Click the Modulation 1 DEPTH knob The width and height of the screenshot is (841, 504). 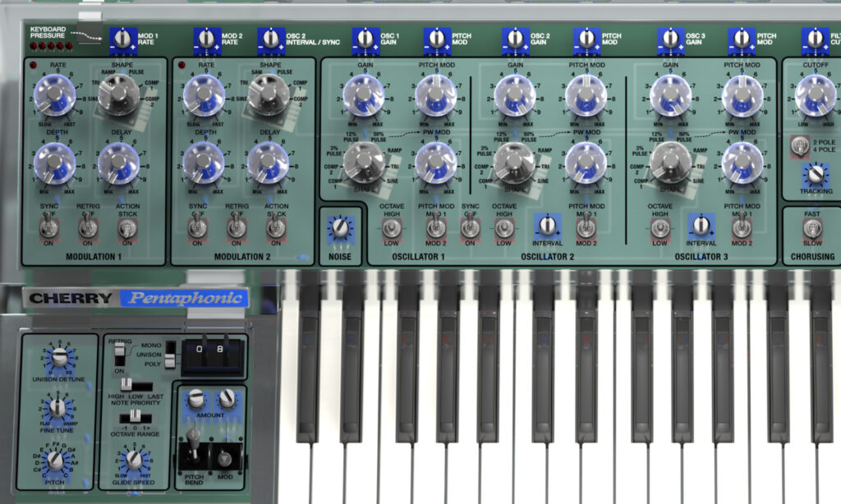(55, 163)
